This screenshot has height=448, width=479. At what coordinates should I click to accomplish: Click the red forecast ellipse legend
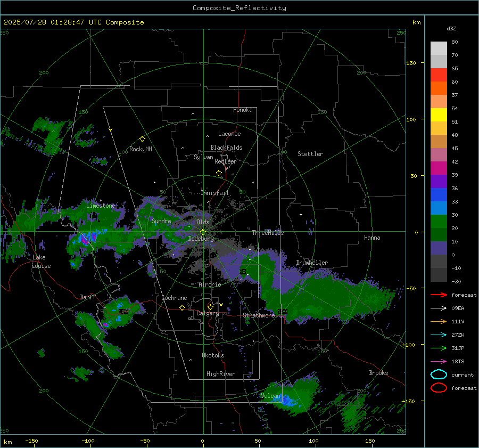(x=439, y=388)
